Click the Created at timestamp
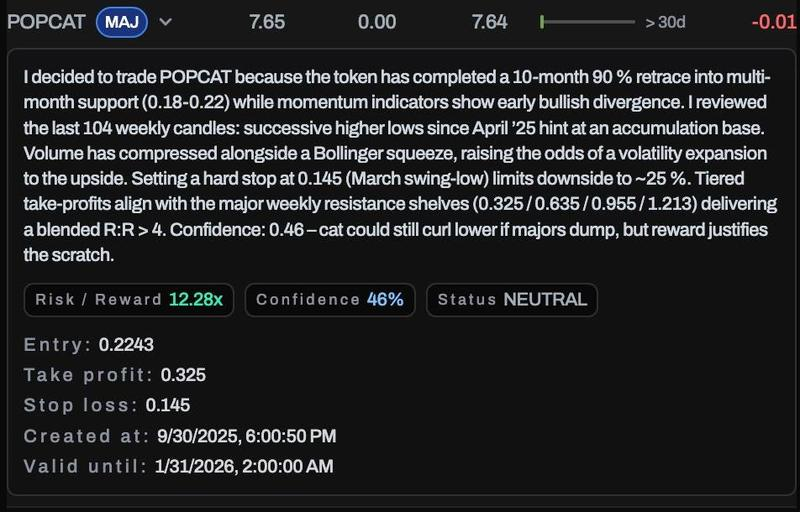This screenshot has height=512, width=800. click(246, 436)
